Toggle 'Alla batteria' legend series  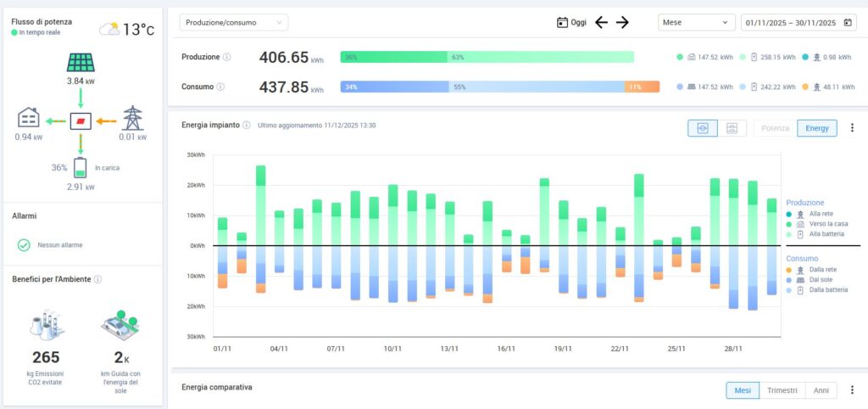pyautogui.click(x=826, y=233)
